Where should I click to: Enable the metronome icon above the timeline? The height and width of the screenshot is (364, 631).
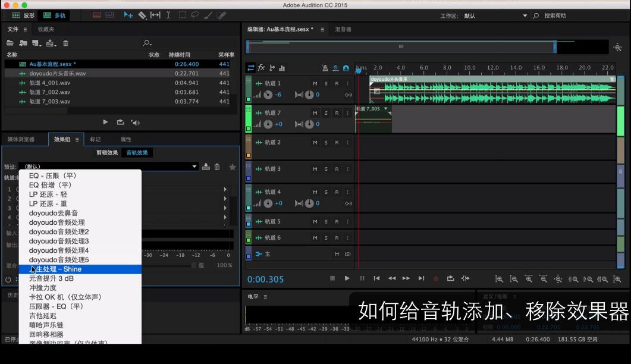click(x=325, y=67)
